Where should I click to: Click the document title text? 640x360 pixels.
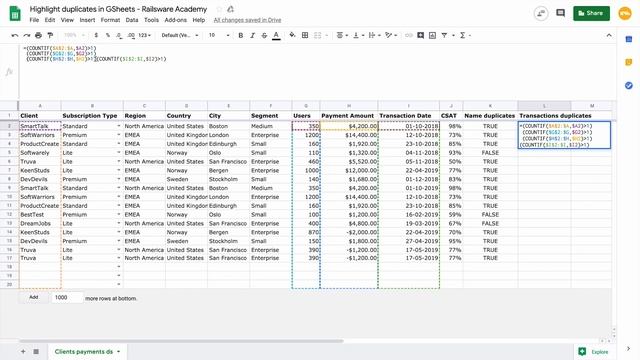118,9
